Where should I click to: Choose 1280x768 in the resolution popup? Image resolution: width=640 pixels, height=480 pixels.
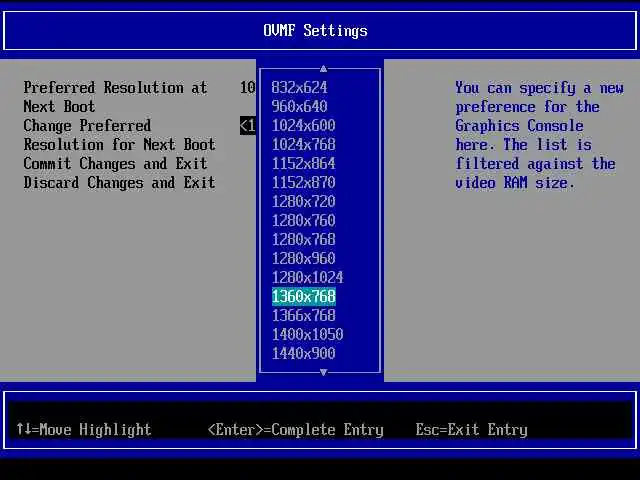coord(303,240)
